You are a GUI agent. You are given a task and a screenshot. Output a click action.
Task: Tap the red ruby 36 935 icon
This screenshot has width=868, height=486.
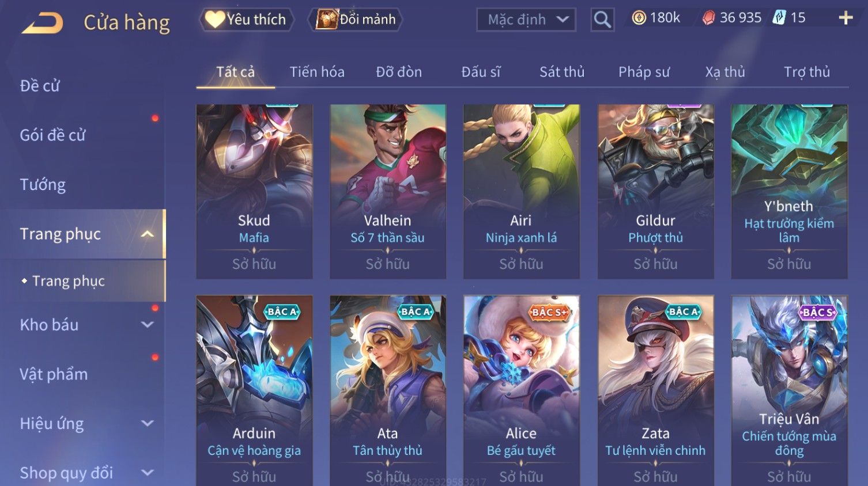point(708,18)
